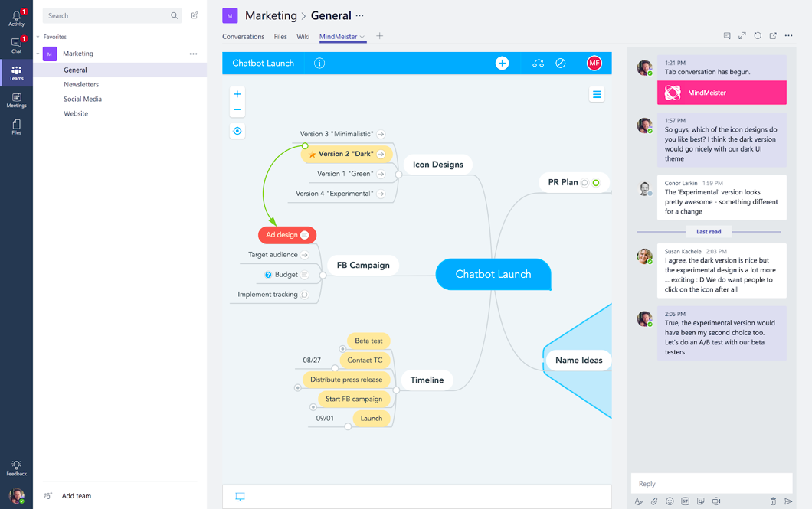The width and height of the screenshot is (812, 509).
Task: Recenter the mind map using the target icon
Action: 237,130
